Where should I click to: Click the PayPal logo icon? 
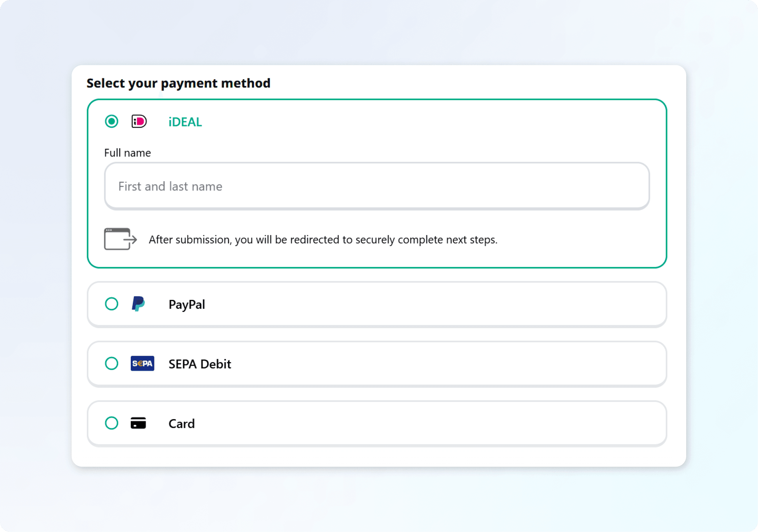(138, 304)
